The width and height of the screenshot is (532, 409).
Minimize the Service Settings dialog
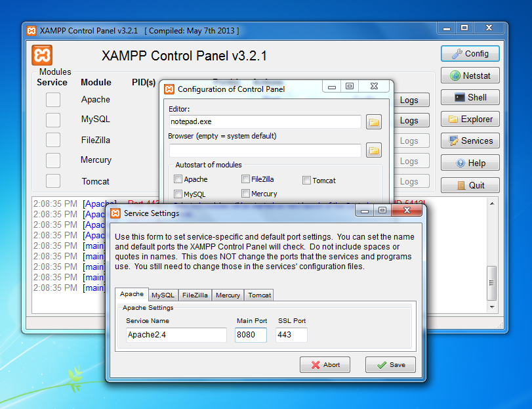tap(365, 211)
